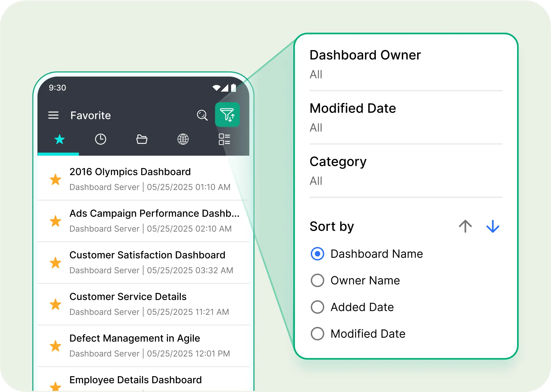Click the search icon
Image resolution: width=551 pixels, height=392 pixels.
tap(203, 115)
